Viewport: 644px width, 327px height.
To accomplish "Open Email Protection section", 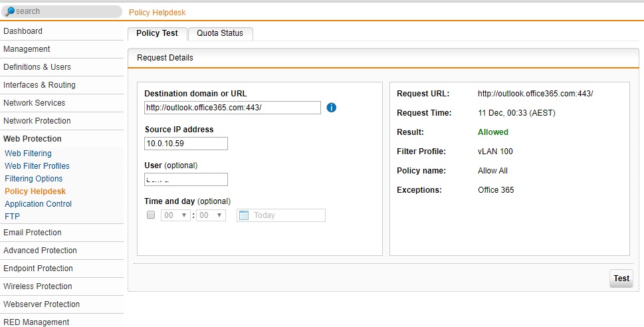I will click(62, 233).
